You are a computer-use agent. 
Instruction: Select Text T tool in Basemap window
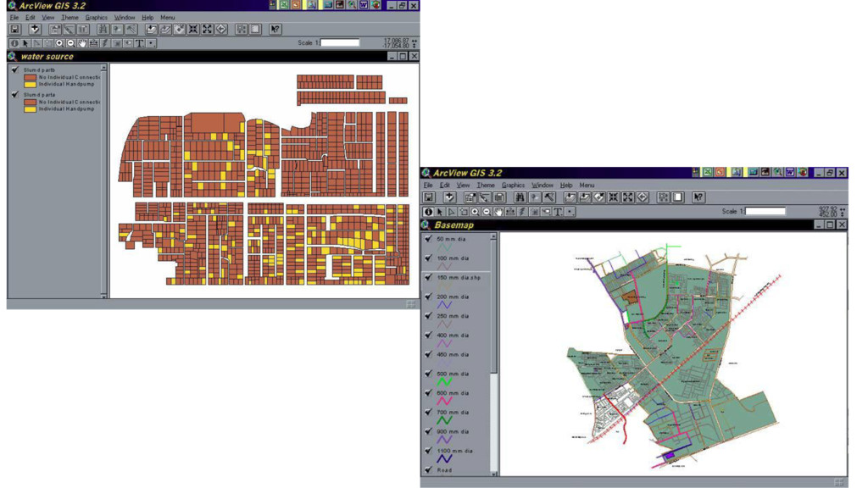[x=558, y=212]
